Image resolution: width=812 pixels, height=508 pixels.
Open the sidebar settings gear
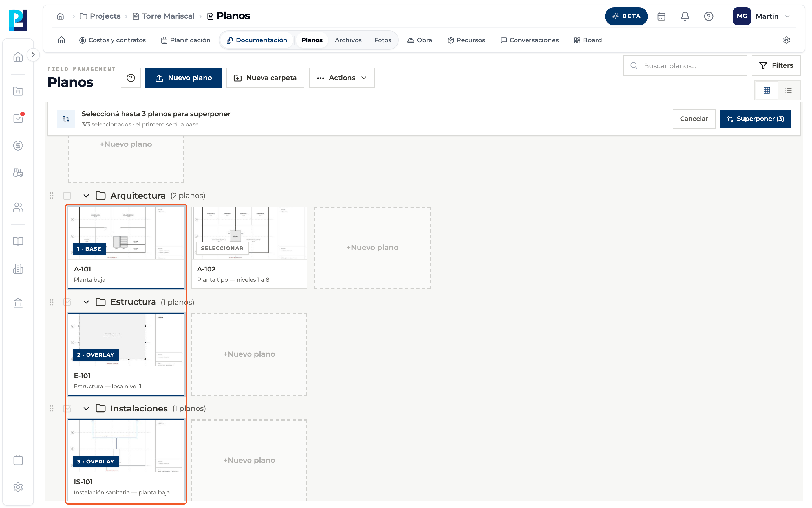click(x=18, y=487)
